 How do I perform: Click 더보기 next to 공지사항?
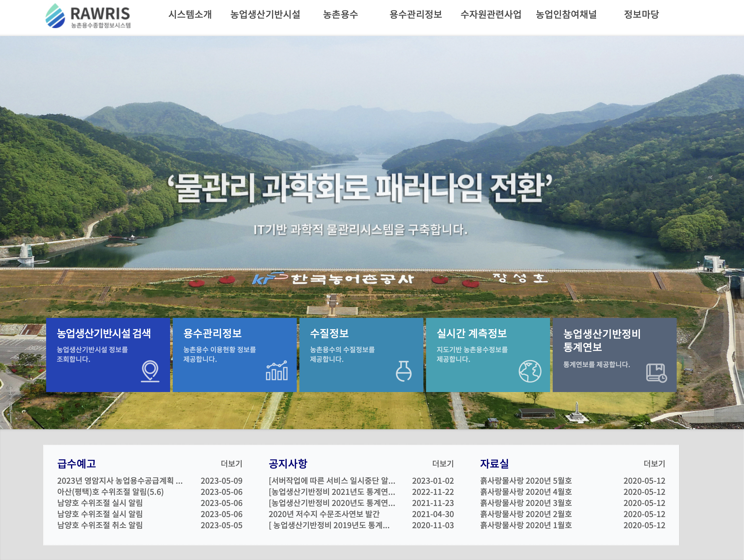point(443,464)
